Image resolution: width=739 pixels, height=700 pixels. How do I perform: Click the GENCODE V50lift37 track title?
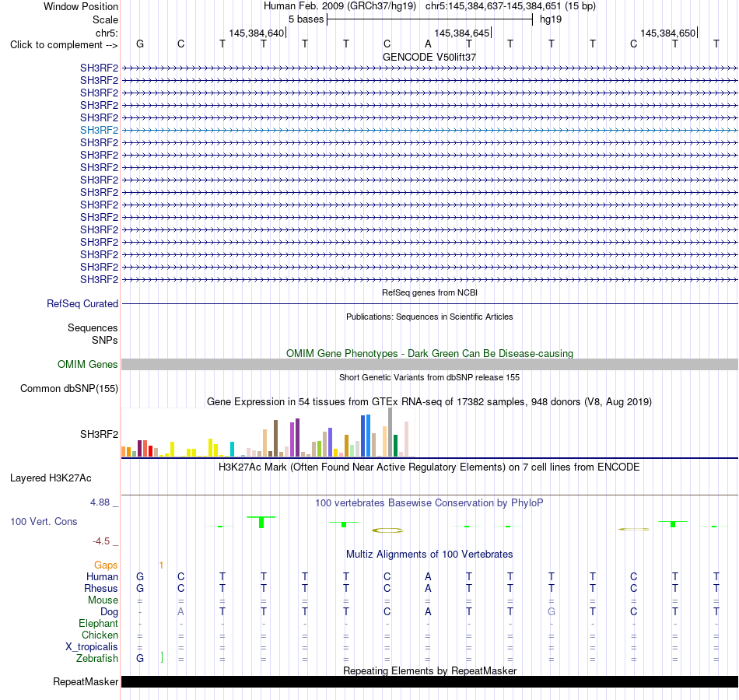click(x=429, y=57)
